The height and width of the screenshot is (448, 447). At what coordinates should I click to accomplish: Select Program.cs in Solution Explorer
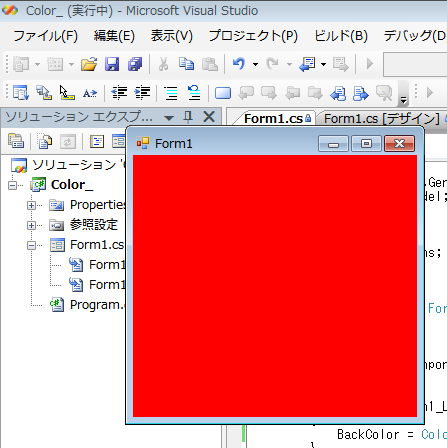pos(97,305)
